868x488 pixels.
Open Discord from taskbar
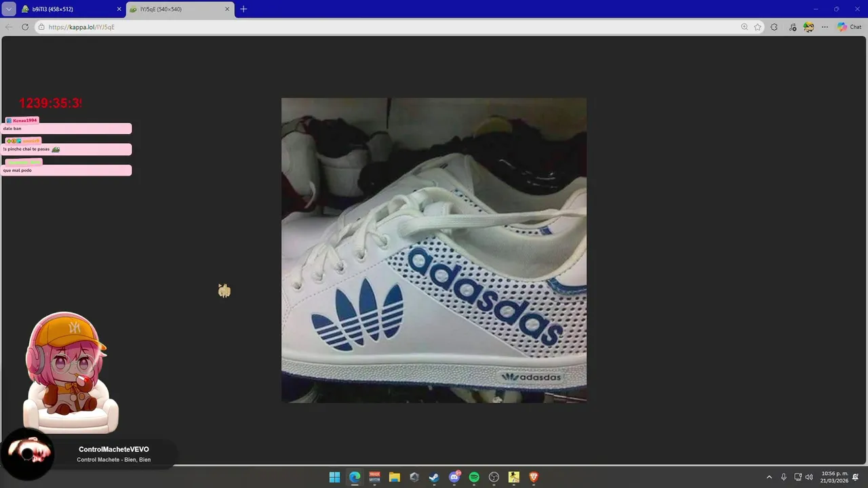click(x=454, y=477)
